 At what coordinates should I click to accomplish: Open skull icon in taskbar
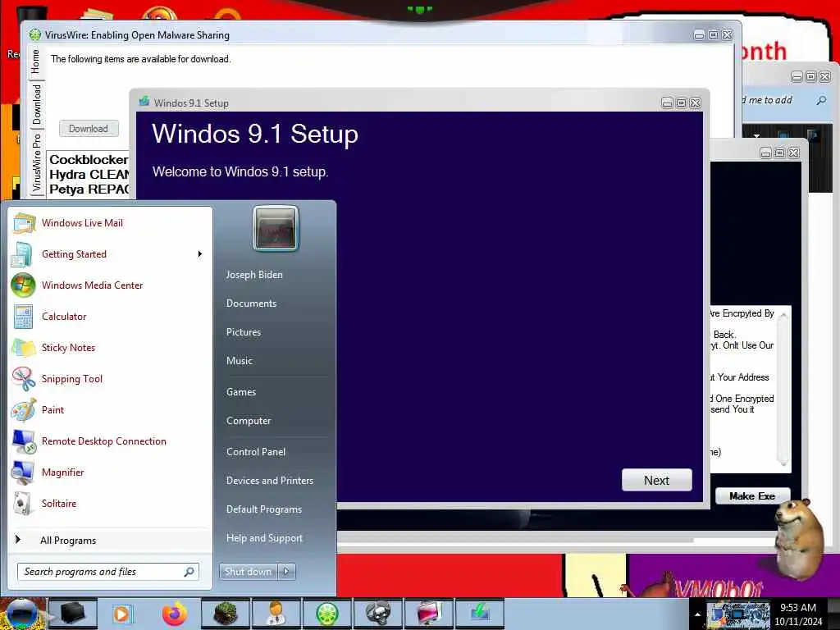(x=377, y=614)
